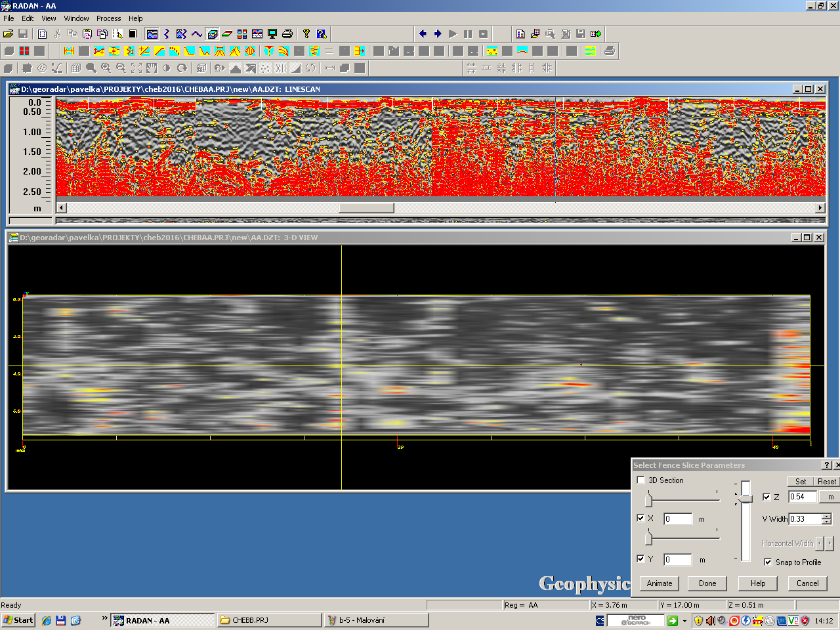Open the View menu
The image size is (840, 630).
click(x=49, y=18)
